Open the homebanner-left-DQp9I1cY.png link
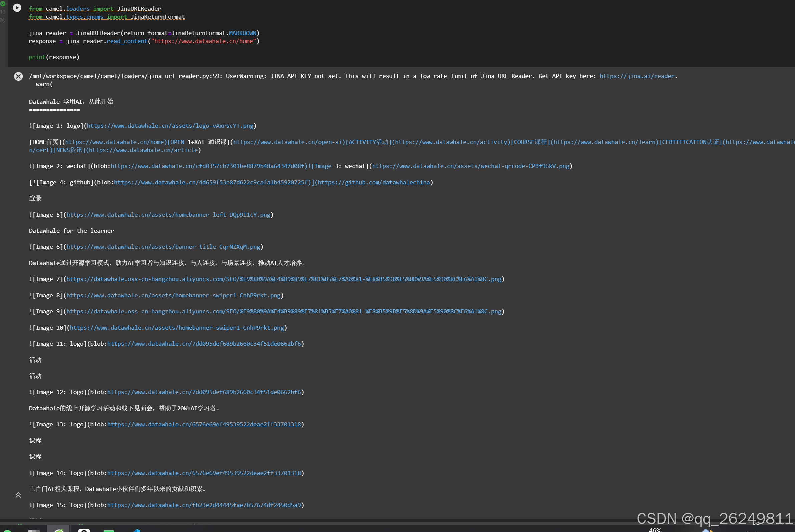 coord(169,214)
